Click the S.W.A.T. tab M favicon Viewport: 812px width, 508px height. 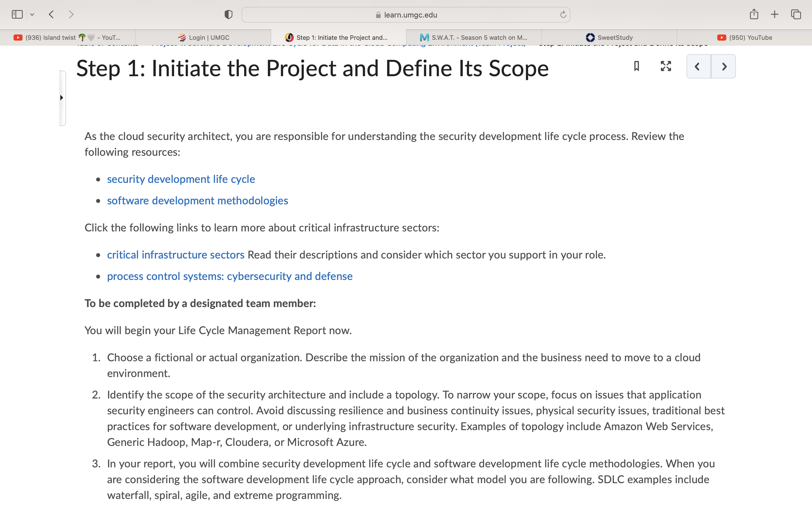(424, 38)
